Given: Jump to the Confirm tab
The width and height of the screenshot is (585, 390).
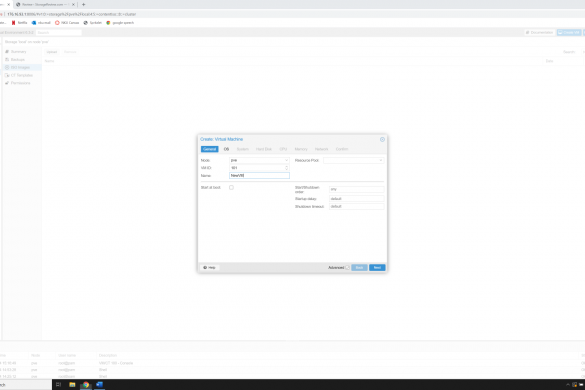Looking at the screenshot, I should (342, 149).
